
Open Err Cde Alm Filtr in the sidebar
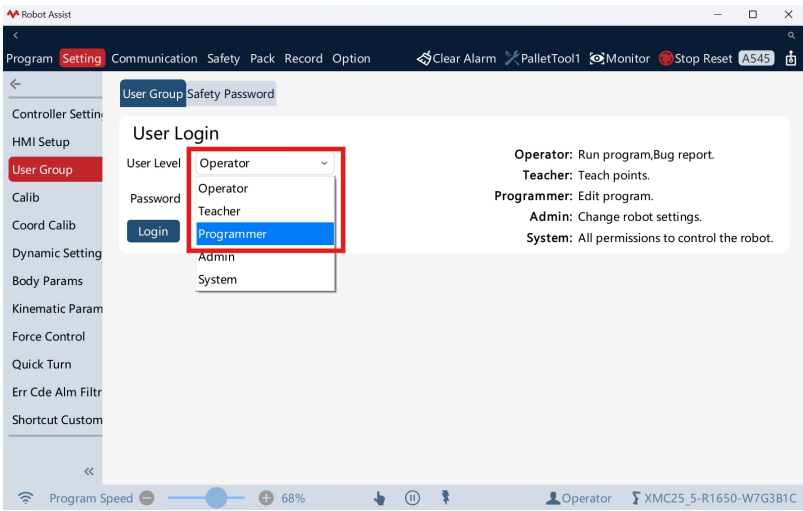pos(55,392)
